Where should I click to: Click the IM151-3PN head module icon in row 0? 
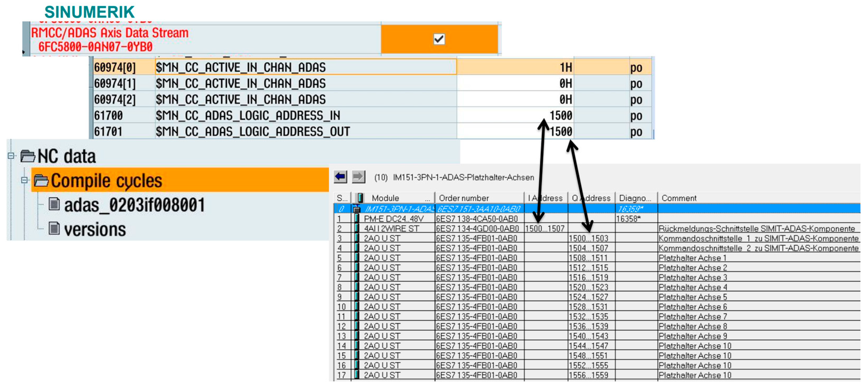click(x=356, y=209)
